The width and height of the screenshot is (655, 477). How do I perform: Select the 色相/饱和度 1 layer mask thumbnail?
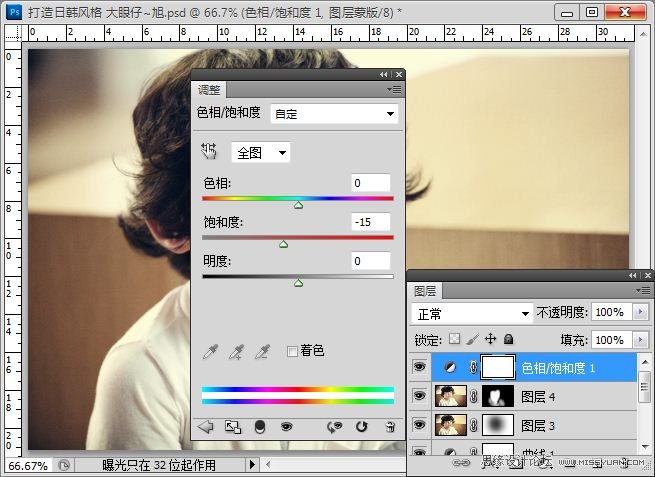click(498, 368)
